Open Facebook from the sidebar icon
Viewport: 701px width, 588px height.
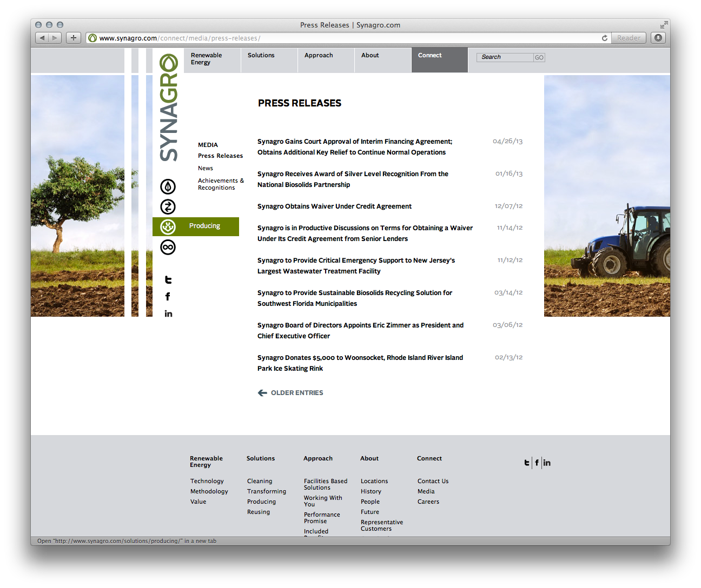pos(168,297)
